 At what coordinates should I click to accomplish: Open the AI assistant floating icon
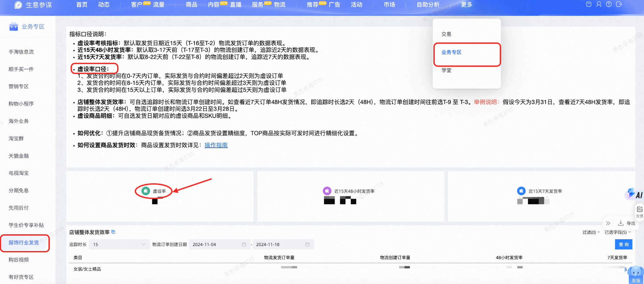634,194
